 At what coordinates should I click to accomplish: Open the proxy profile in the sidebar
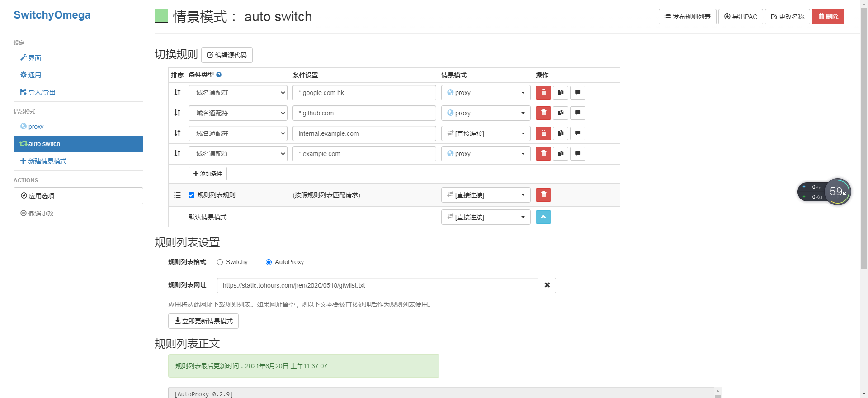(x=36, y=127)
